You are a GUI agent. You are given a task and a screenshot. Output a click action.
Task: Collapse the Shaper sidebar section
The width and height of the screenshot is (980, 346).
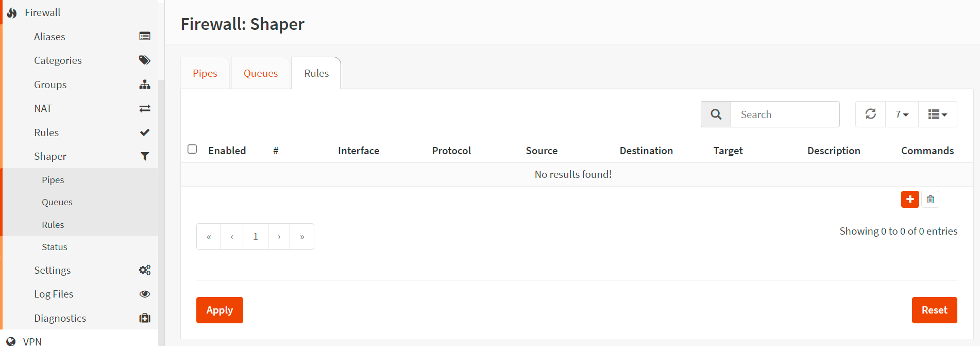[x=50, y=156]
